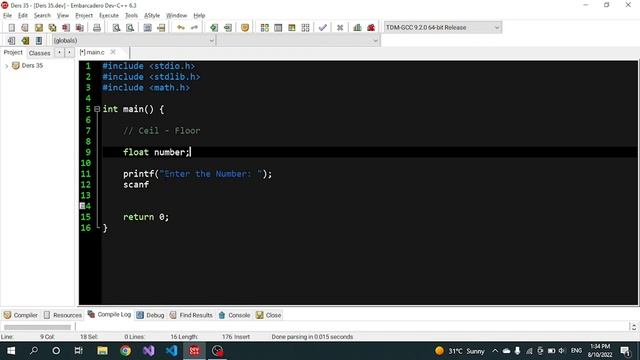The image size is (640, 360).
Task: Click the checkmark Debug icon
Action: [323, 28]
